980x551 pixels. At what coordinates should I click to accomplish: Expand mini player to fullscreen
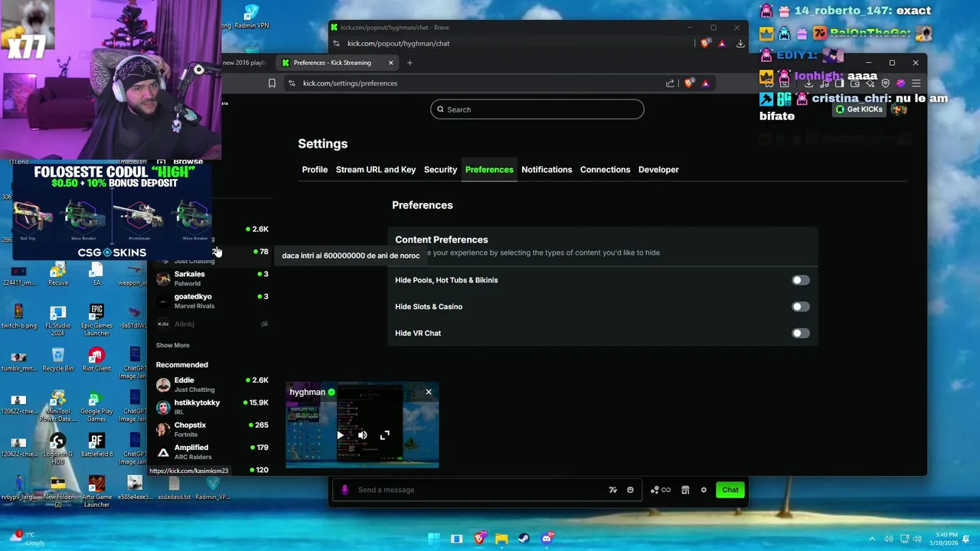tap(385, 435)
